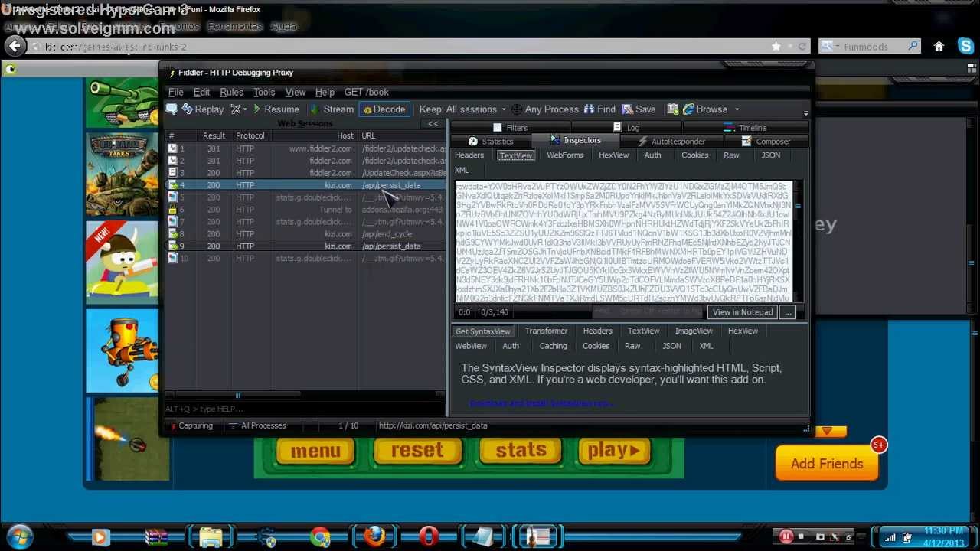This screenshot has height=551, width=980.
Task: Select the response Raw tab beside Cookies
Action: pos(632,346)
